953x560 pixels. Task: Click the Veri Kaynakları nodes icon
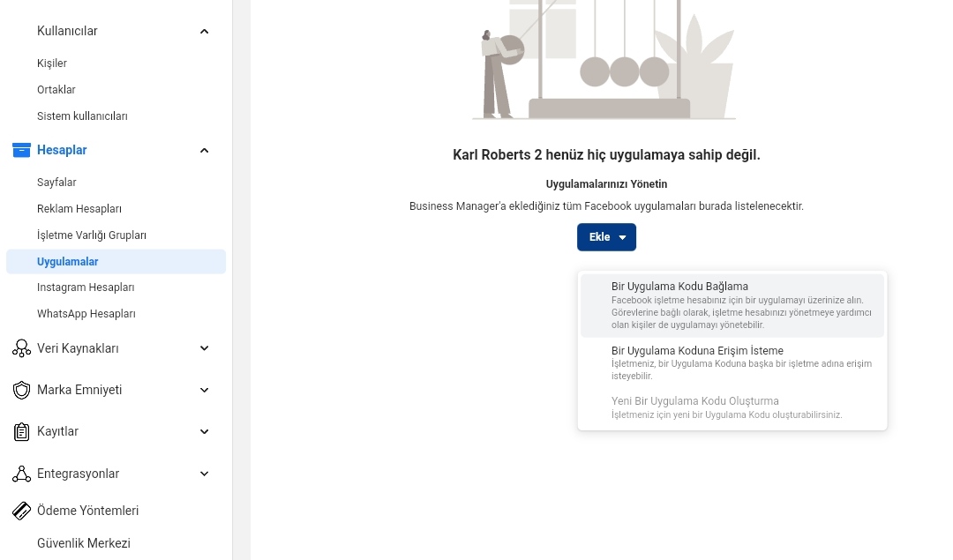click(21, 348)
